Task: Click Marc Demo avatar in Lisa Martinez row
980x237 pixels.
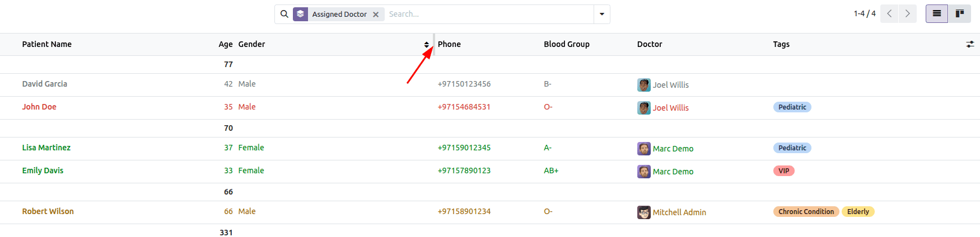Action: point(644,149)
